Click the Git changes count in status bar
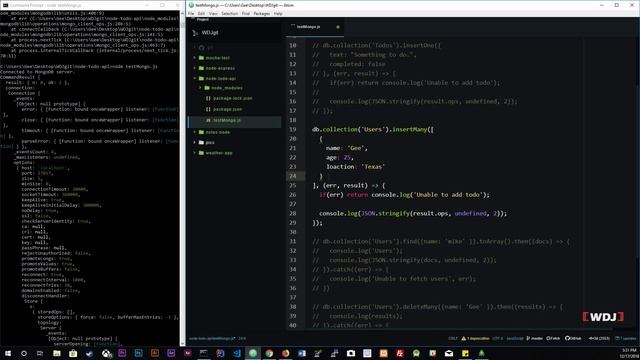This screenshot has height=360, width=640. [599, 338]
